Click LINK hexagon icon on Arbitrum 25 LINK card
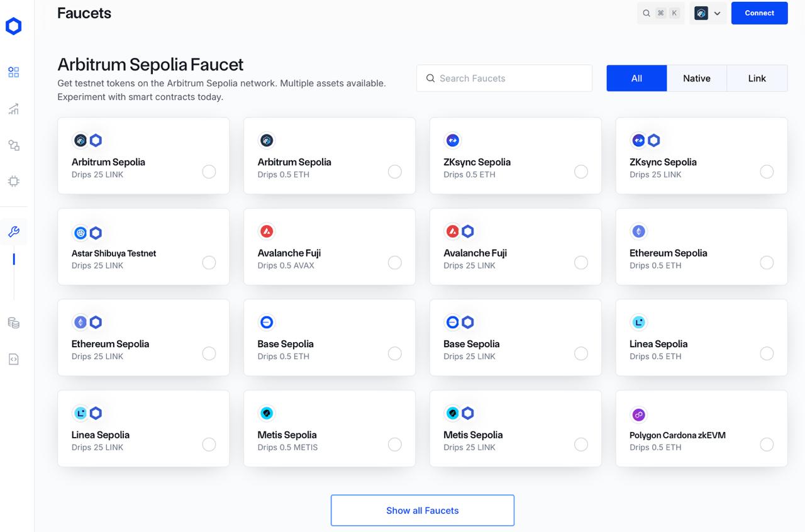 click(96, 140)
